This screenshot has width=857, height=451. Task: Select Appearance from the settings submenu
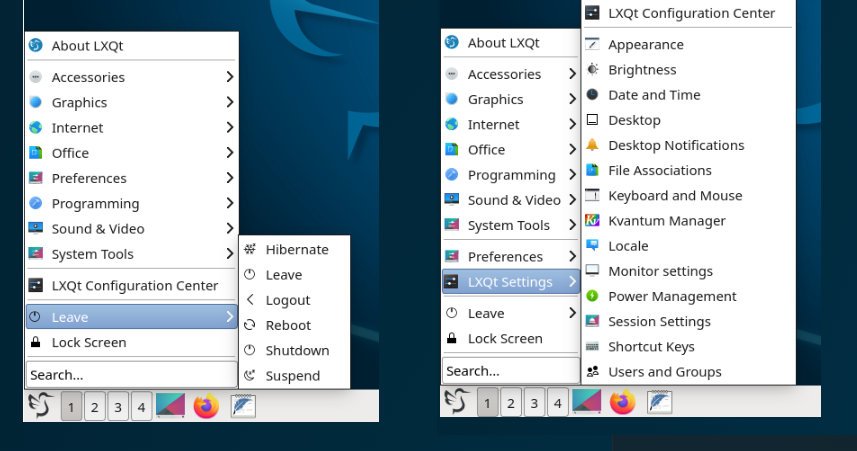(x=645, y=45)
